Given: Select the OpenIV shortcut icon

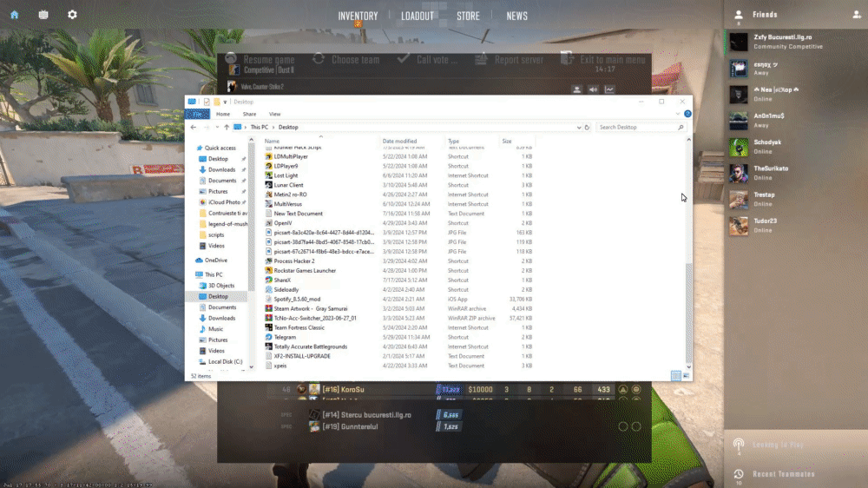Looking at the screenshot, I should pyautogui.click(x=268, y=223).
